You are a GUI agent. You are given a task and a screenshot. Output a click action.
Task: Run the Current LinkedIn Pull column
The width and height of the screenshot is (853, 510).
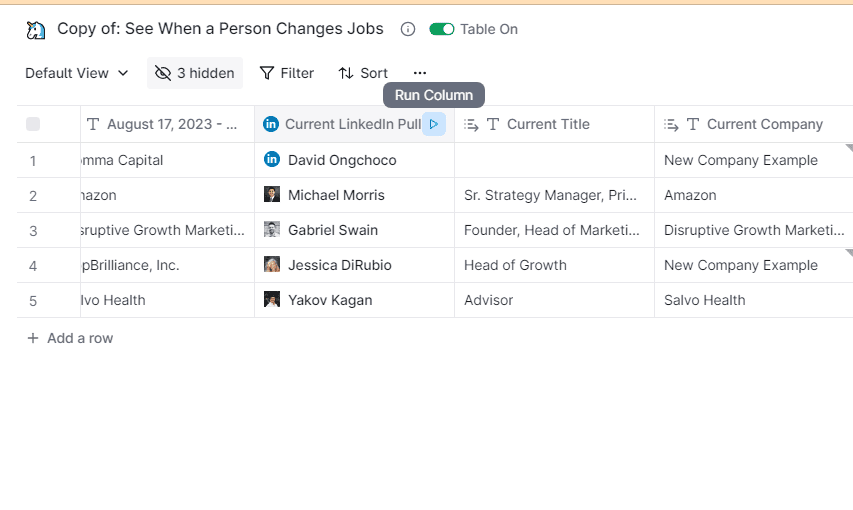pyautogui.click(x=433, y=124)
